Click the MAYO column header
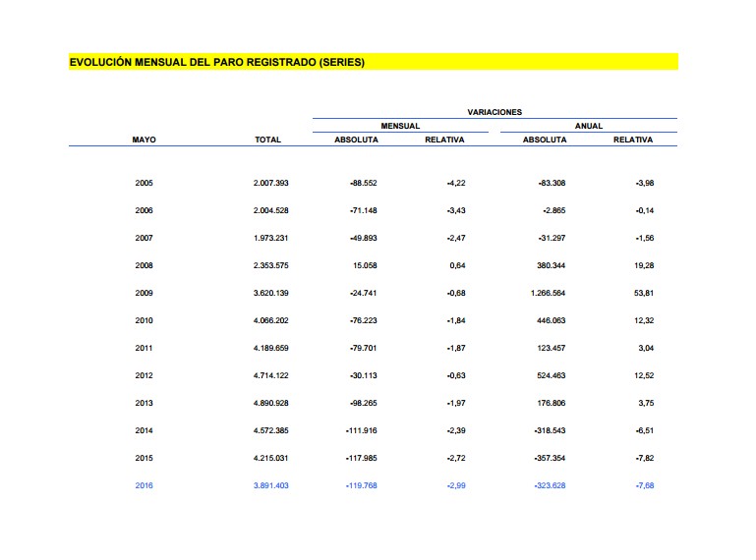756x560 pixels. coord(144,140)
